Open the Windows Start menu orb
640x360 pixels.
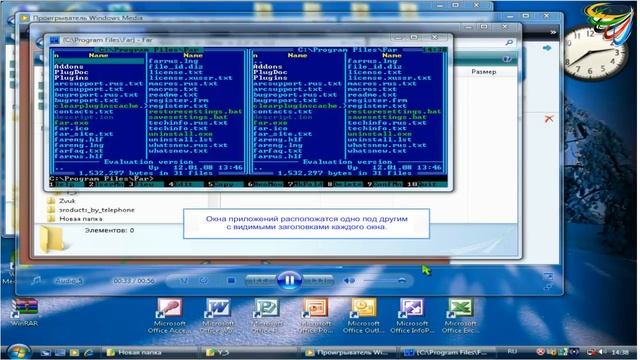[x=18, y=351]
